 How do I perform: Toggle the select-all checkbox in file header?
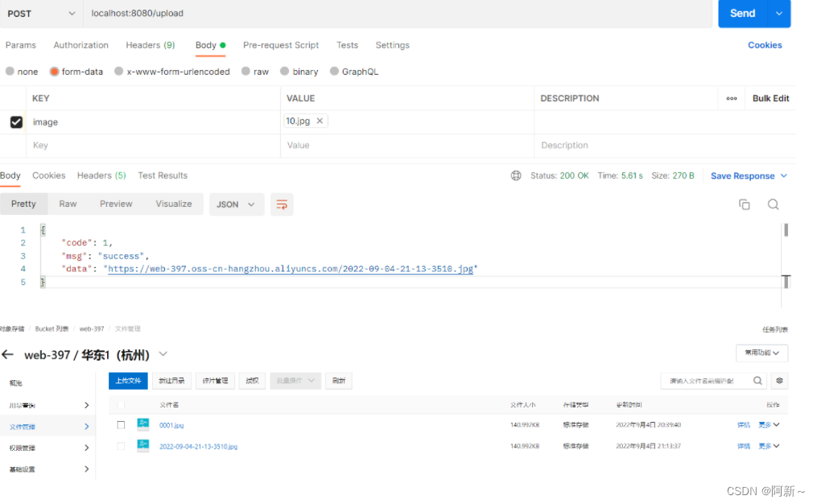tap(121, 404)
